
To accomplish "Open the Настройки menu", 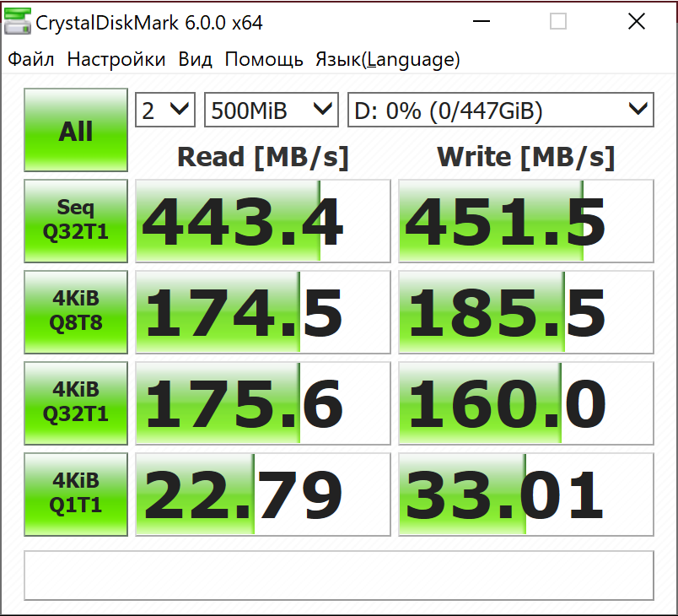I will click(116, 59).
